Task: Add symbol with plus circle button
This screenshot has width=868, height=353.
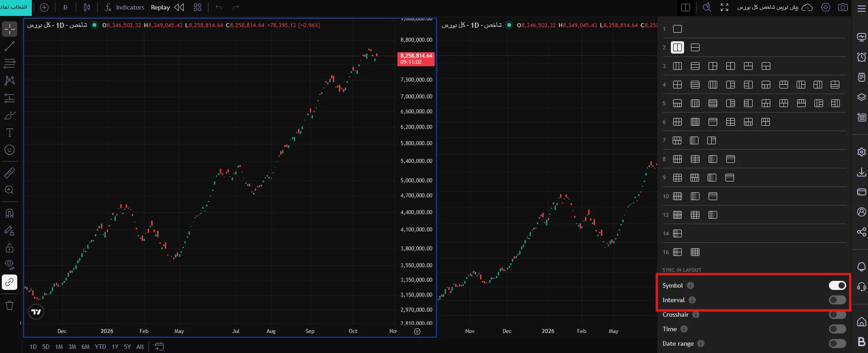Action: click(44, 7)
